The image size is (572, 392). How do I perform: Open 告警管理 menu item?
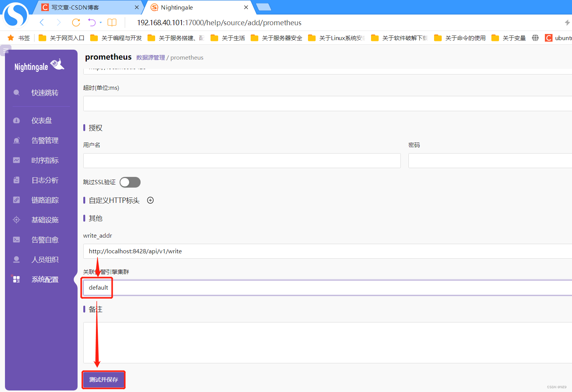(x=45, y=140)
